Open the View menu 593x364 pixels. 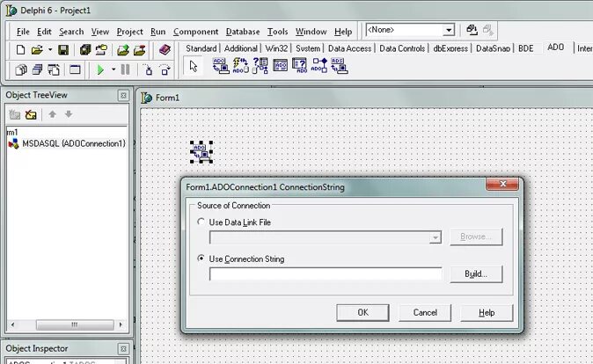(99, 32)
